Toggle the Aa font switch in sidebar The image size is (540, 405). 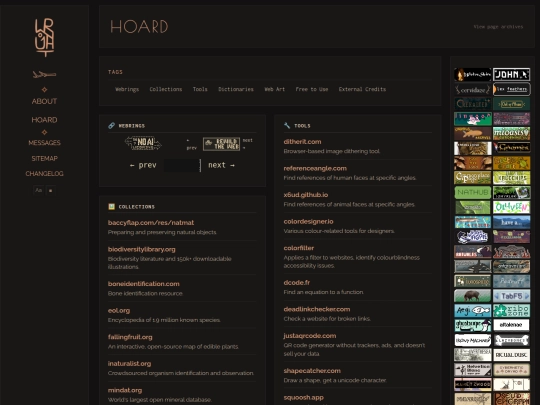[x=39, y=190]
